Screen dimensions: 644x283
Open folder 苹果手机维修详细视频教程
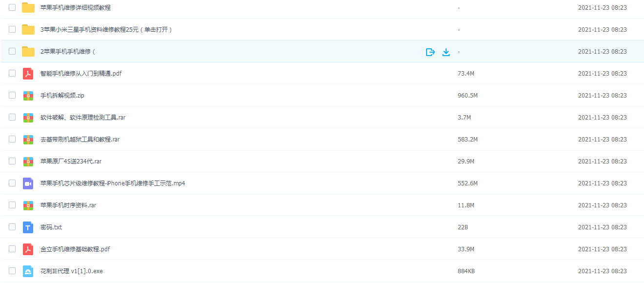pos(76,8)
